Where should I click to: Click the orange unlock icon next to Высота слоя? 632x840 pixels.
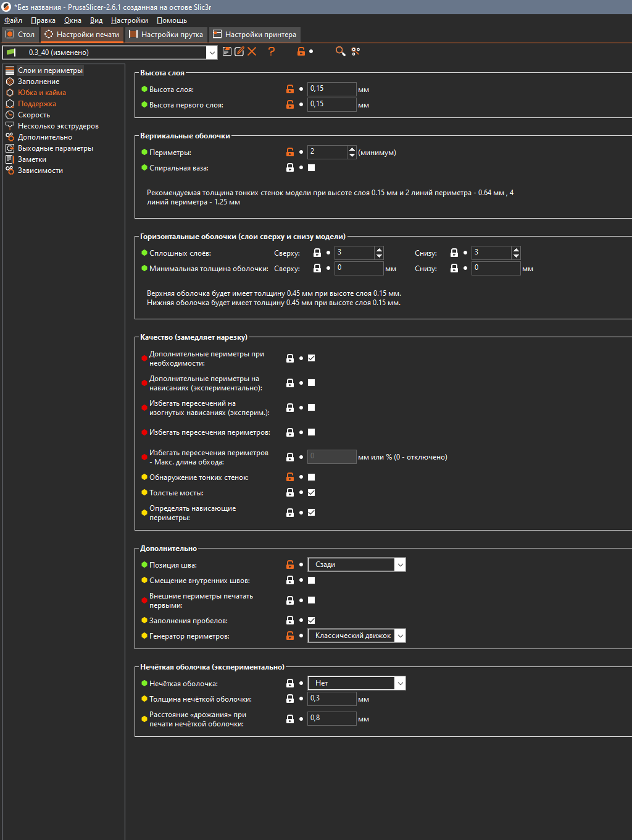pyautogui.click(x=290, y=90)
